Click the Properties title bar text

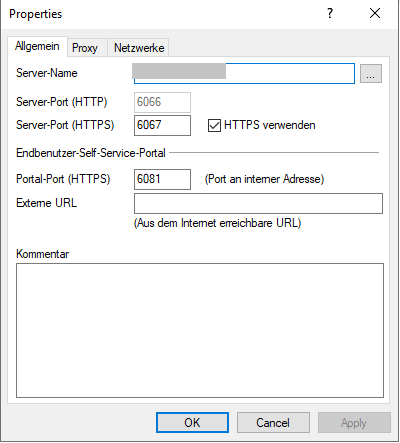[x=36, y=14]
